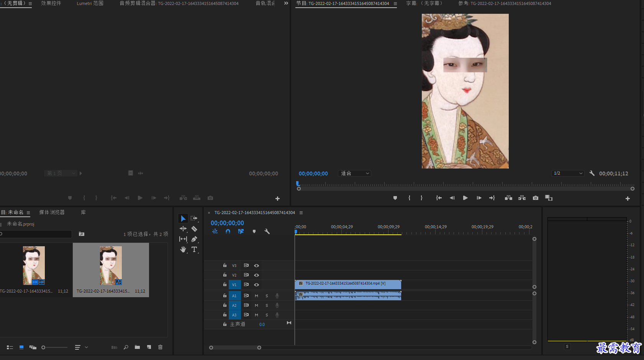Image resolution: width=644 pixels, height=360 pixels.
Task: Toggle linked selection in timeline
Action: pyautogui.click(x=241, y=231)
